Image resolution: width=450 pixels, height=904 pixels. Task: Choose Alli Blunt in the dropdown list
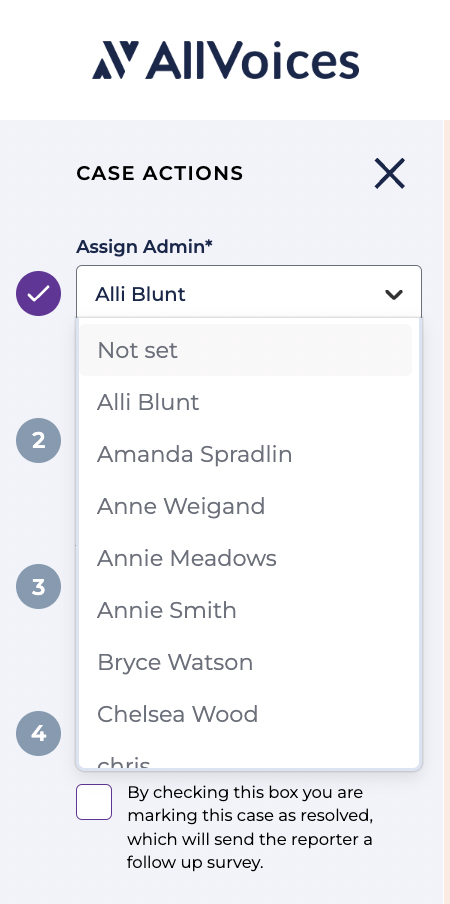pos(246,402)
